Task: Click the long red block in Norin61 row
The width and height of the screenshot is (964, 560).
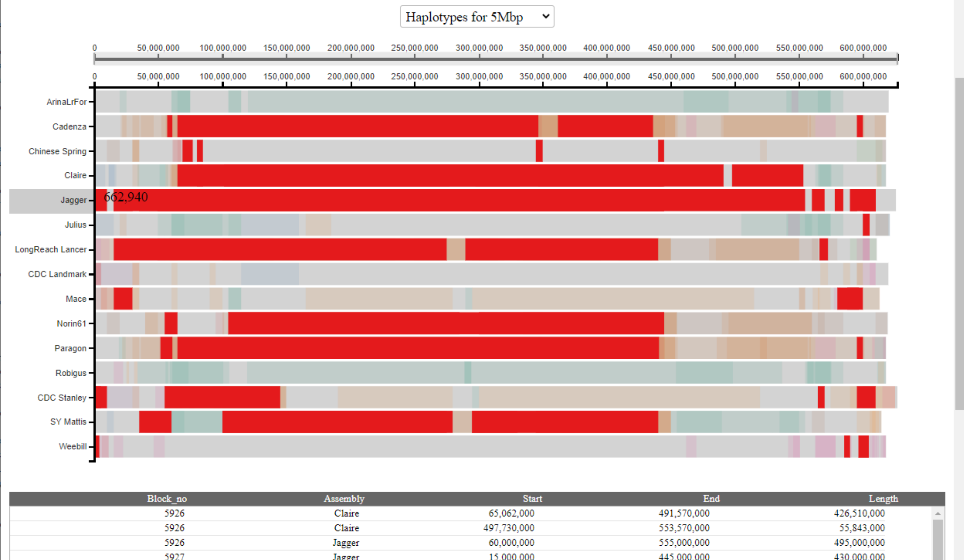Action: point(446,324)
